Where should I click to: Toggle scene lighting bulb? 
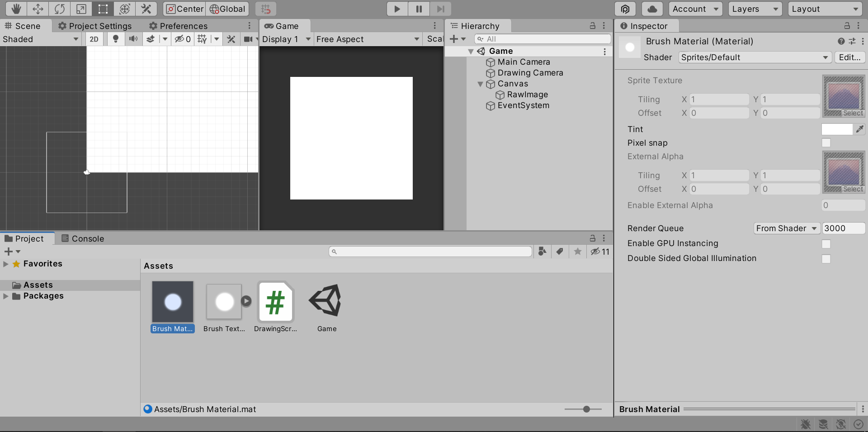click(x=116, y=39)
